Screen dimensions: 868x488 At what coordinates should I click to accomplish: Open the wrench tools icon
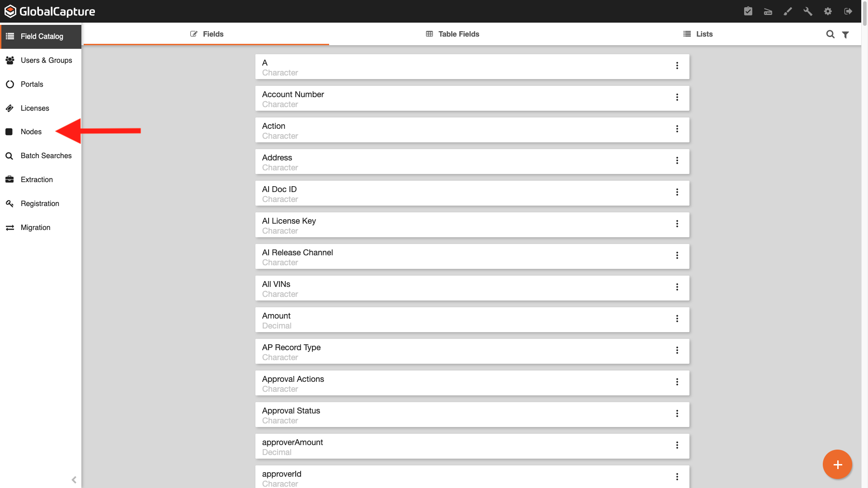[x=808, y=11]
